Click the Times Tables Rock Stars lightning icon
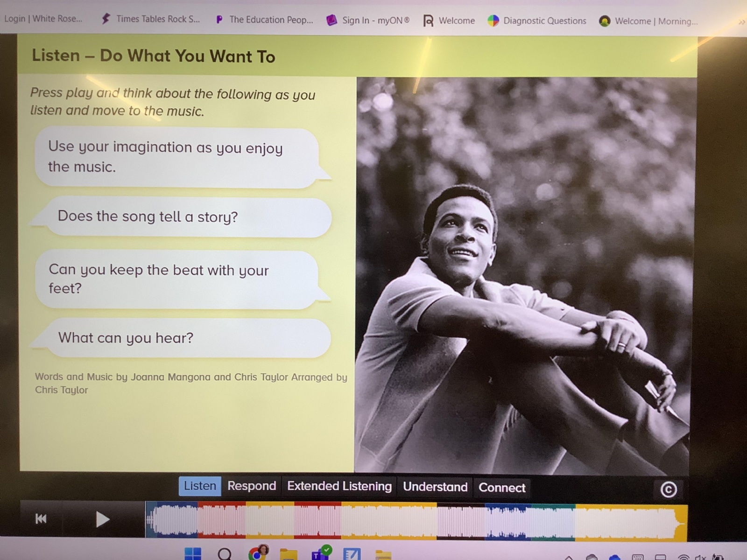The height and width of the screenshot is (560, 747). (x=106, y=19)
